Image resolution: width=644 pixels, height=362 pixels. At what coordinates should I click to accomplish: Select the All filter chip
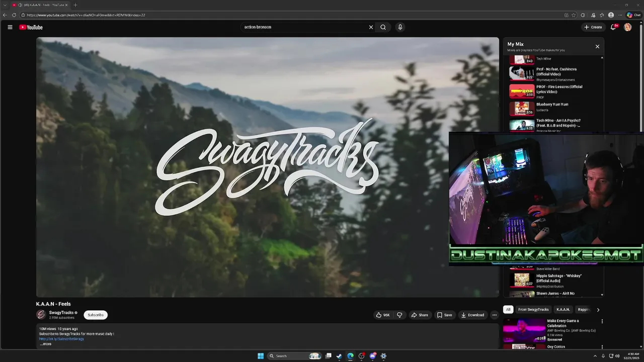click(x=508, y=310)
